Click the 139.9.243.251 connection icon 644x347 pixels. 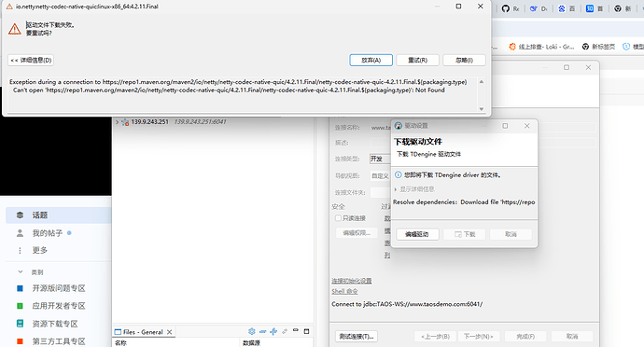point(125,122)
